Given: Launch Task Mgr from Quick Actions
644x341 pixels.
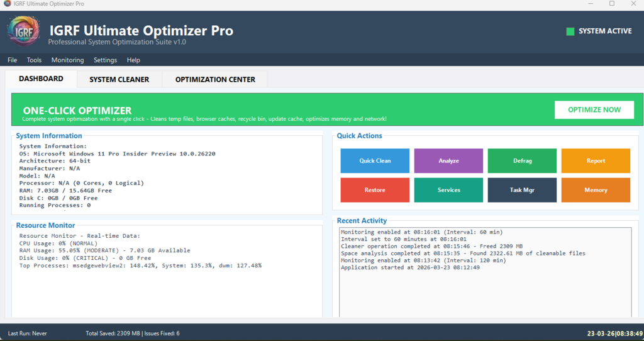Looking at the screenshot, I should pyautogui.click(x=522, y=190).
